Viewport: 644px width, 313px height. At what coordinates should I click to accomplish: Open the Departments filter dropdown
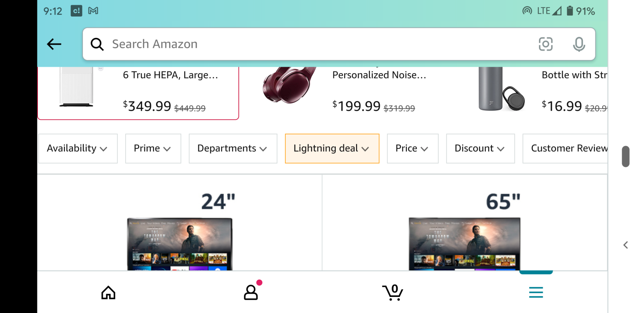pos(233,148)
